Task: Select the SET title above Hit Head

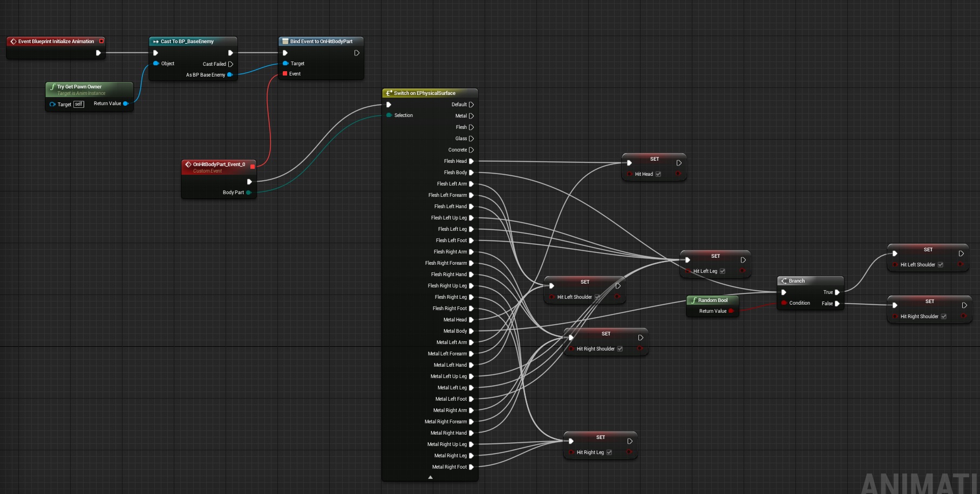Action: click(x=655, y=159)
